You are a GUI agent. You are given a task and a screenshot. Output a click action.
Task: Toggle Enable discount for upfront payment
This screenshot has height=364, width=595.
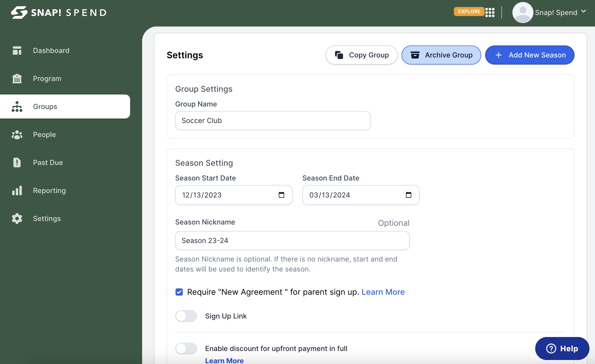(x=186, y=348)
